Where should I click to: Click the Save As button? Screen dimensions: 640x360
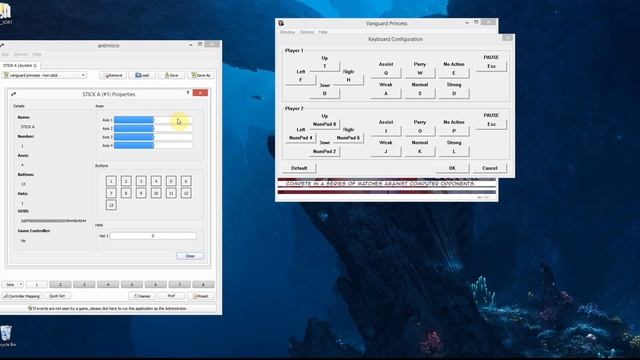pyautogui.click(x=201, y=75)
